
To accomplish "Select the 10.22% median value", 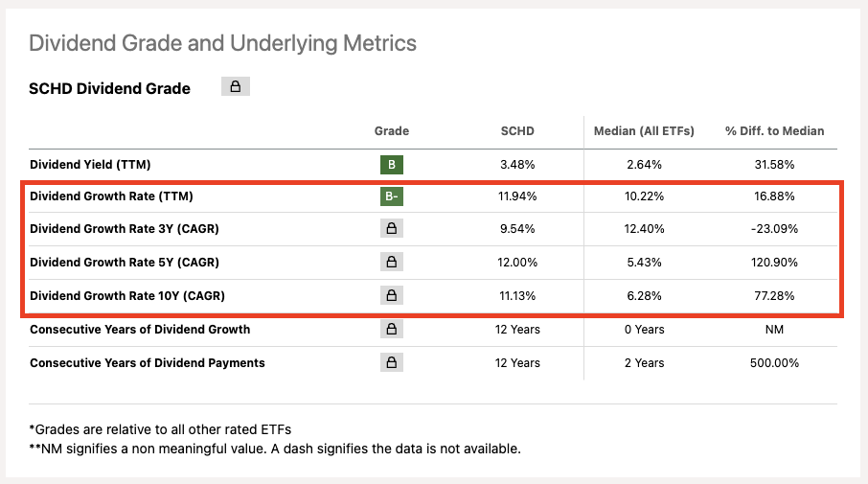I will (x=645, y=196).
